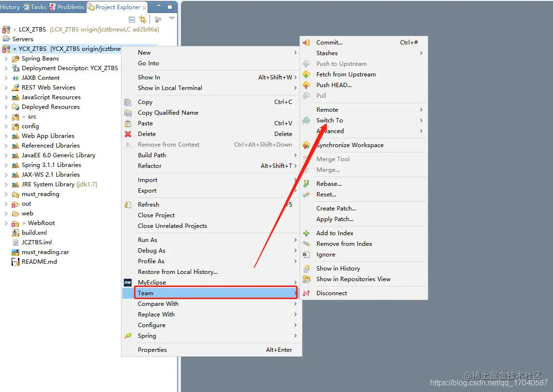
Task: Click the Spring leaf icon
Action: pyautogui.click(x=128, y=335)
